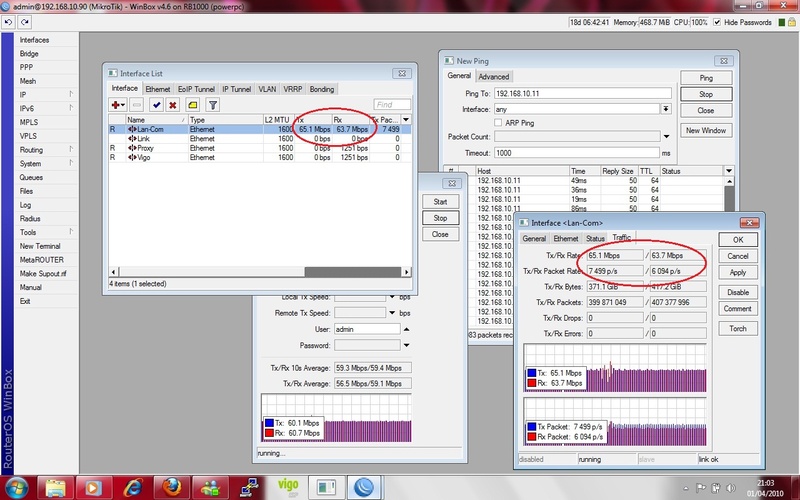The height and width of the screenshot is (500, 800).
Task: Click the blue checkmark enable icon
Action: click(x=156, y=104)
